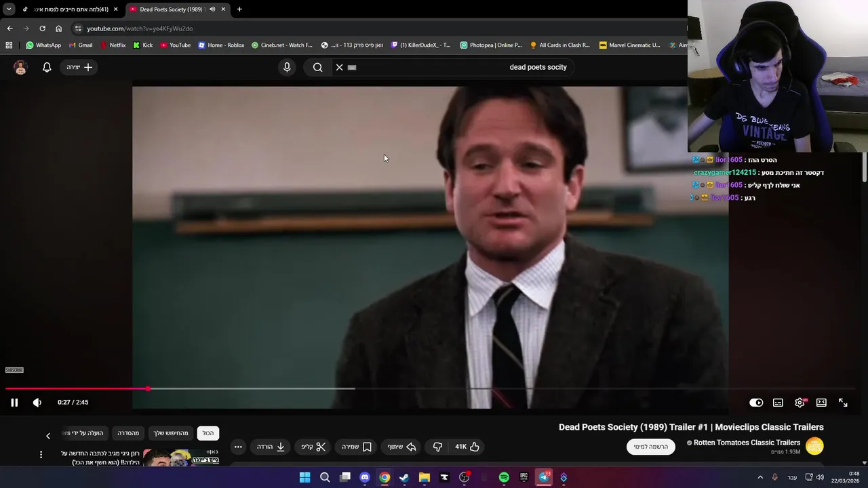The width and height of the screenshot is (868, 488).
Task: Select the הכול filter chip
Action: [x=208, y=433]
